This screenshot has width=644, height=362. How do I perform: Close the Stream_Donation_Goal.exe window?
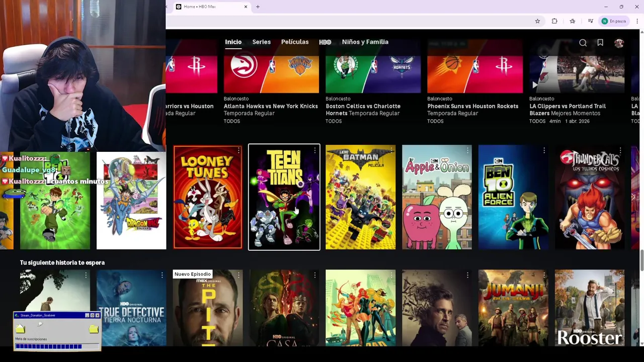pyautogui.click(x=98, y=315)
